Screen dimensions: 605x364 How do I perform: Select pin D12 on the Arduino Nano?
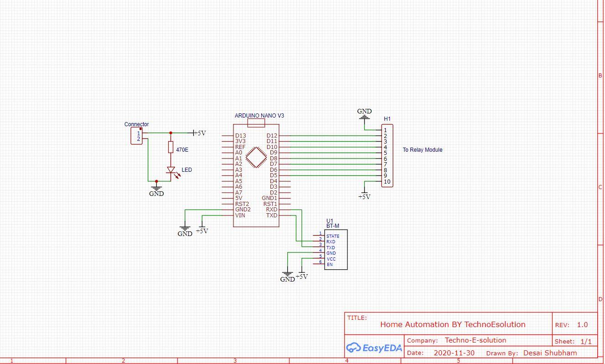pyautogui.click(x=273, y=135)
